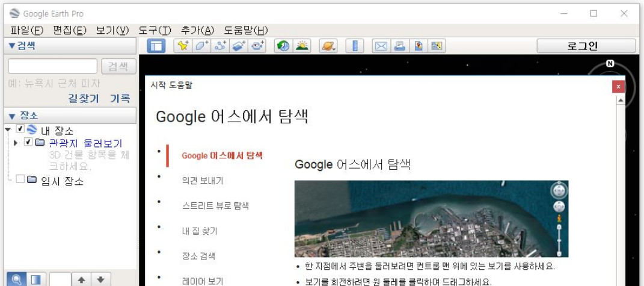Open the 편집(E) menu

tap(69, 30)
